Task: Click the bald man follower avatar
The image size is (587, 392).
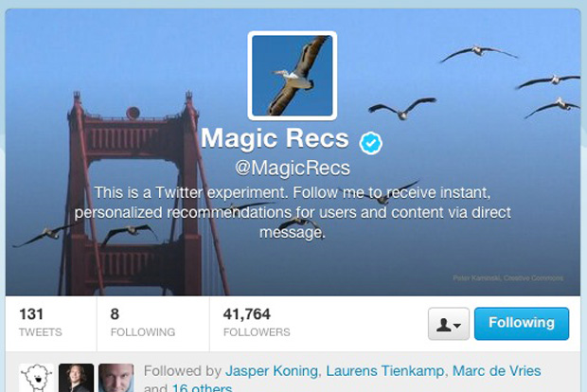Action: click(116, 378)
